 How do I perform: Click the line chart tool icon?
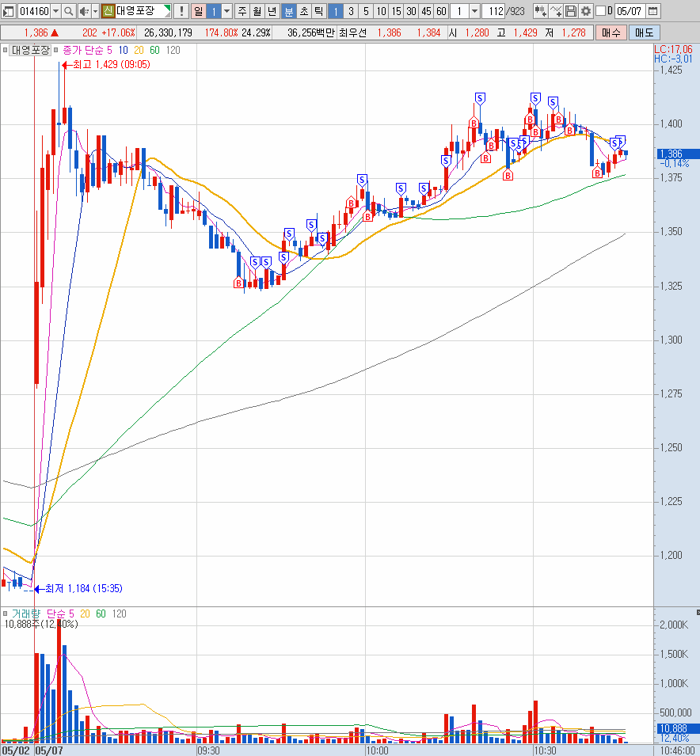point(556,11)
